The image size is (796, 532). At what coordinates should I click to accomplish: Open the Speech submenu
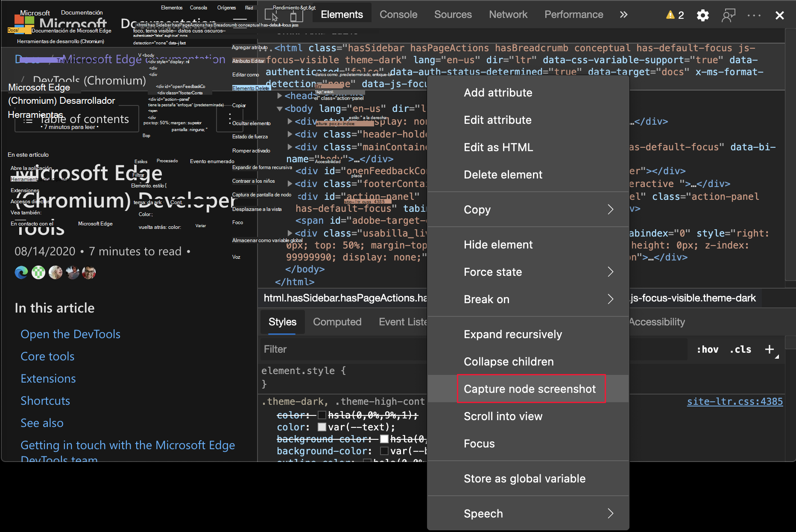click(528, 514)
